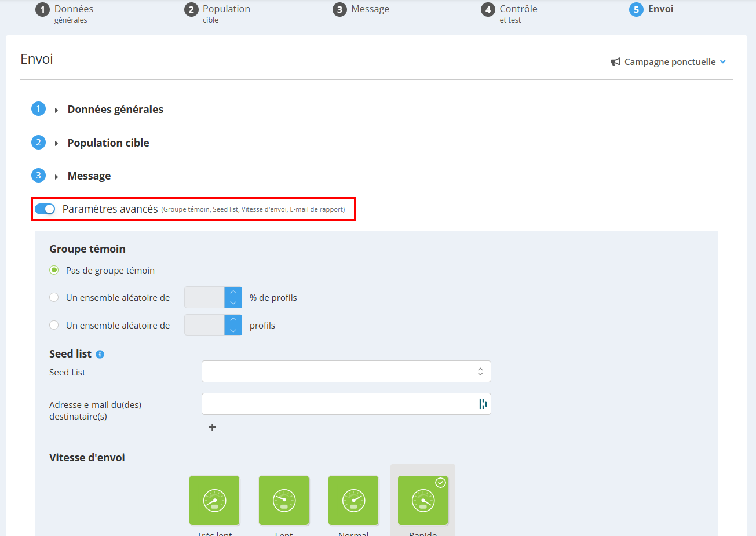This screenshot has height=536, width=756.
Task: Click the icon inside the e-mail address field
Action: point(483,404)
